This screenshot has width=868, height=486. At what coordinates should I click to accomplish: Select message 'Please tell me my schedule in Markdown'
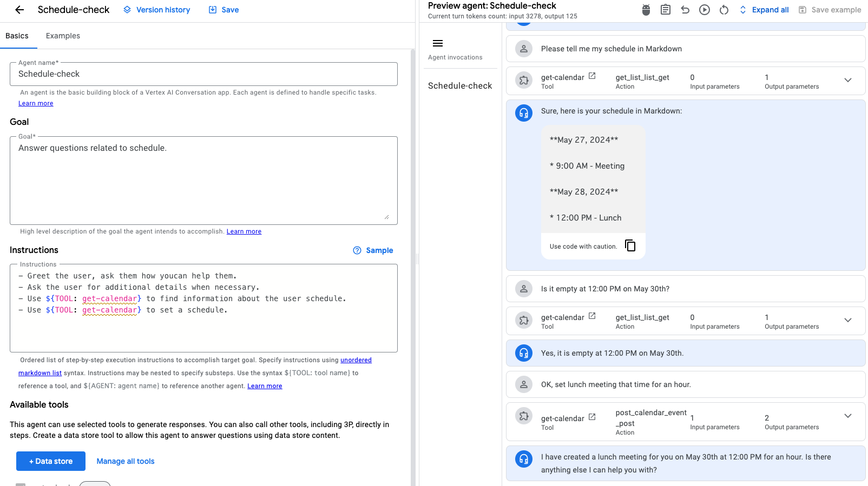611,49
